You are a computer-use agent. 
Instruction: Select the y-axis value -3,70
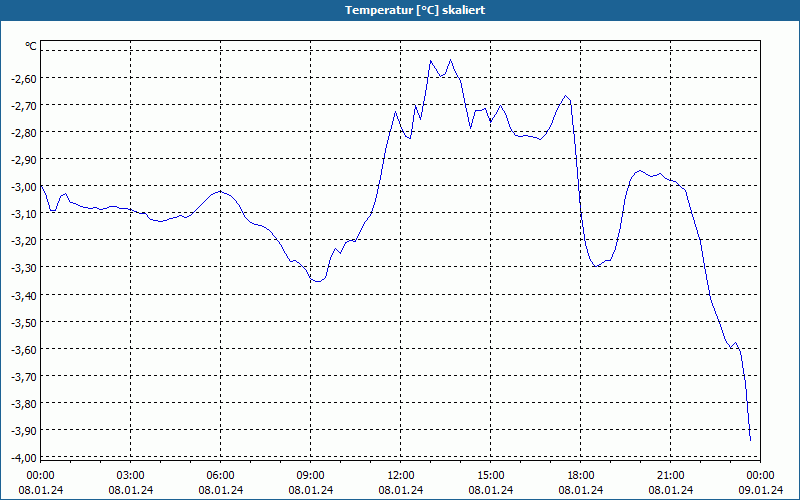coord(23,376)
